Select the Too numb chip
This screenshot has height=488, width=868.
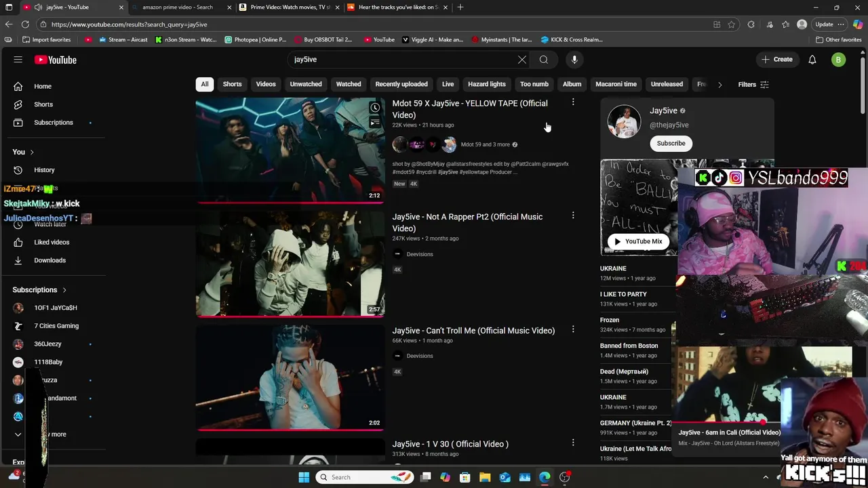(534, 84)
